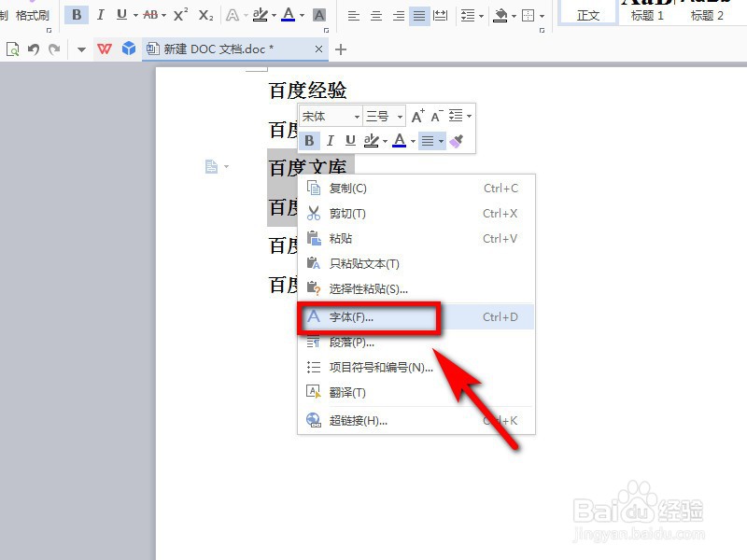Image resolution: width=747 pixels, height=560 pixels.
Task: Click the blue cube icon beside WPS
Action: 129,49
